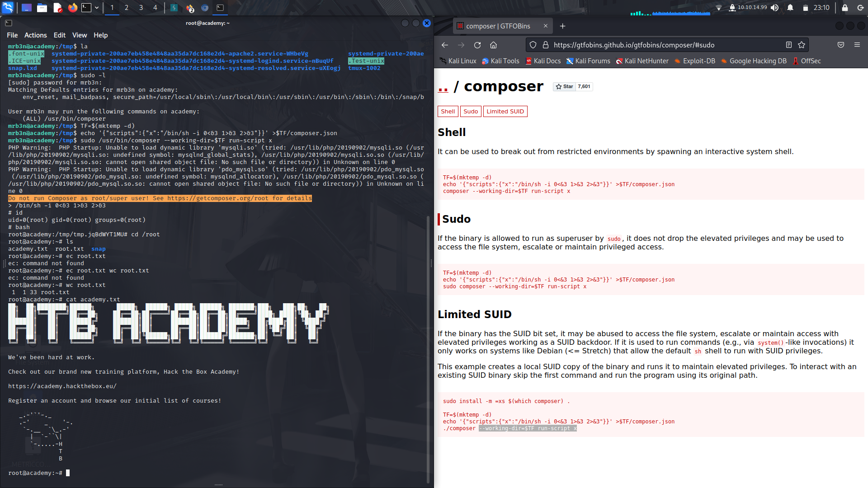Image resolution: width=868 pixels, height=488 pixels.
Task: Enter Reader View from the address bar
Action: tap(789, 45)
